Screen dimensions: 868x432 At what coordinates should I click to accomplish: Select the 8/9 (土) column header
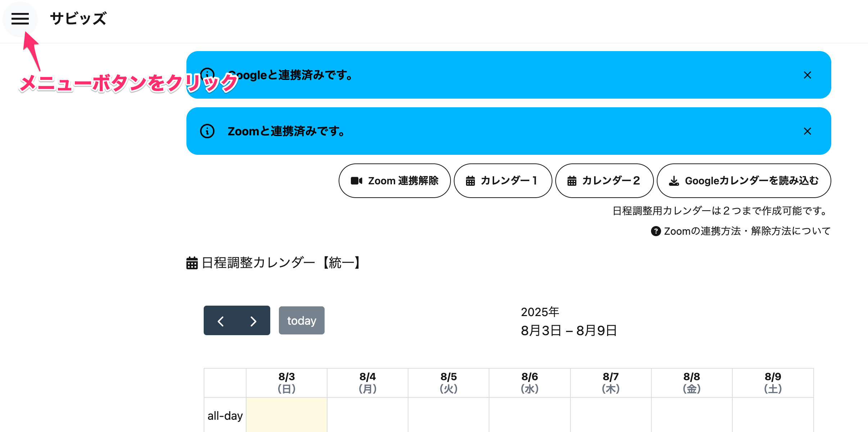pyautogui.click(x=773, y=383)
